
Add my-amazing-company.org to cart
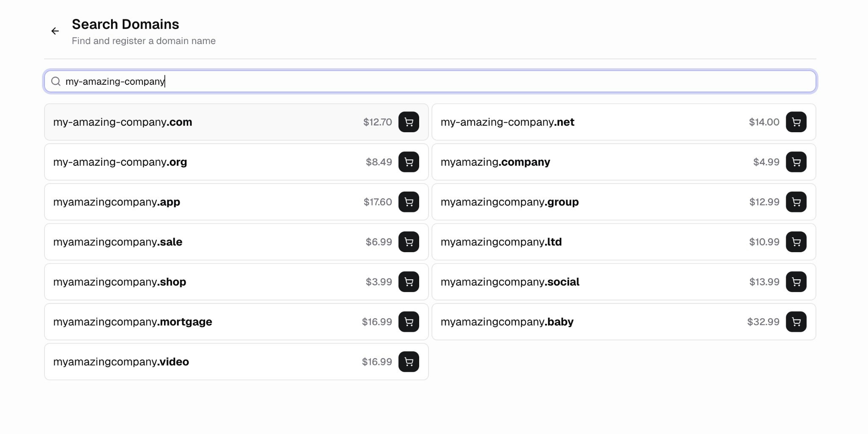[408, 162]
